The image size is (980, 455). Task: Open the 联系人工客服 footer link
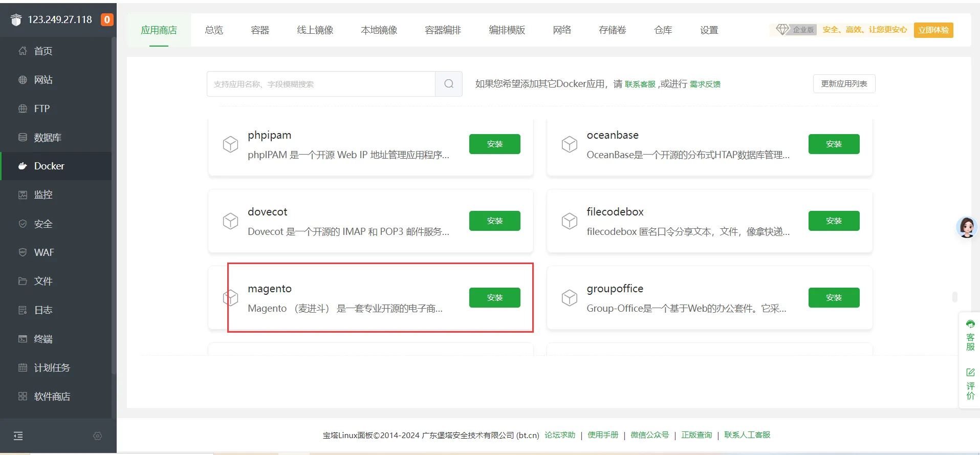tap(747, 435)
